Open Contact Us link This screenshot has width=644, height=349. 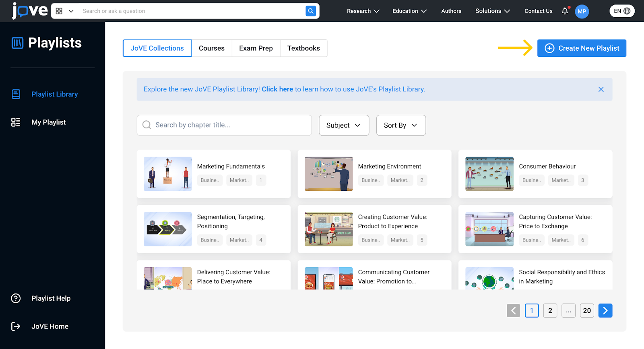point(538,11)
